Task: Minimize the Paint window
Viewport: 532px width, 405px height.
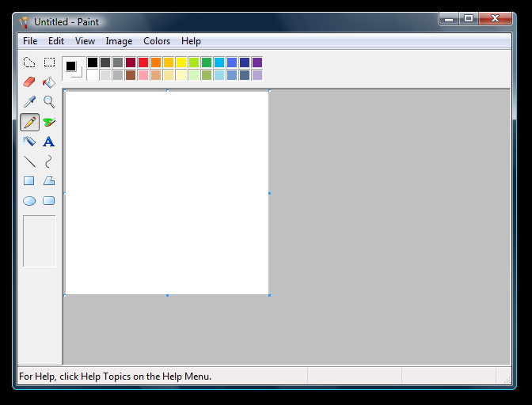Action: (449, 18)
